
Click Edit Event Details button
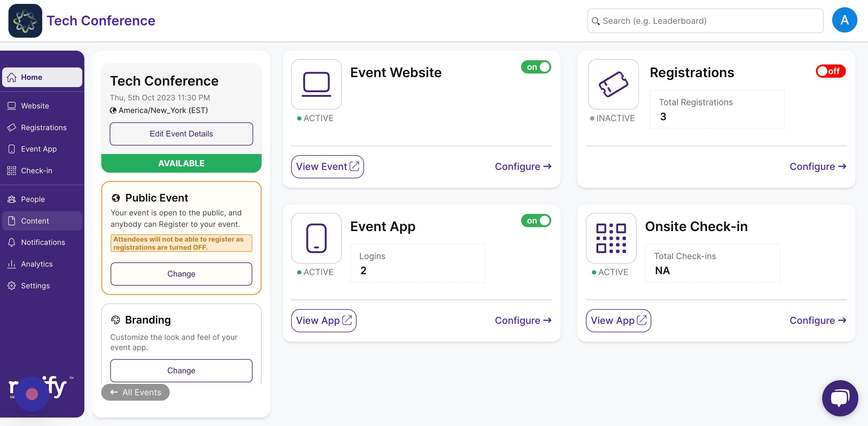(181, 134)
